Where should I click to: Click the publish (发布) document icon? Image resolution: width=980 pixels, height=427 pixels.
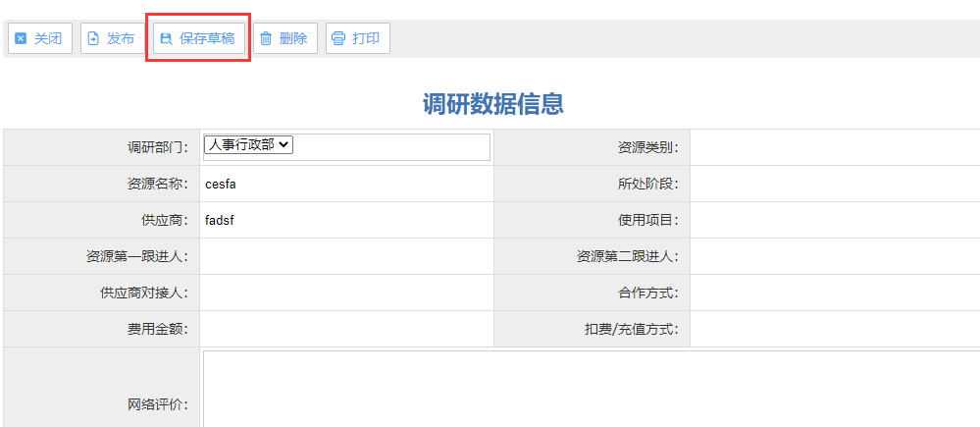93,39
